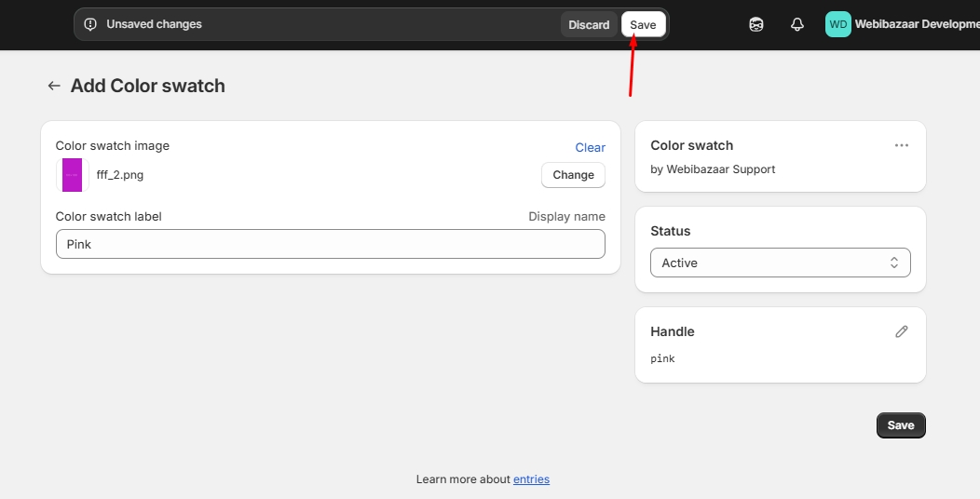
Task: Open the notifications bell
Action: tap(796, 25)
